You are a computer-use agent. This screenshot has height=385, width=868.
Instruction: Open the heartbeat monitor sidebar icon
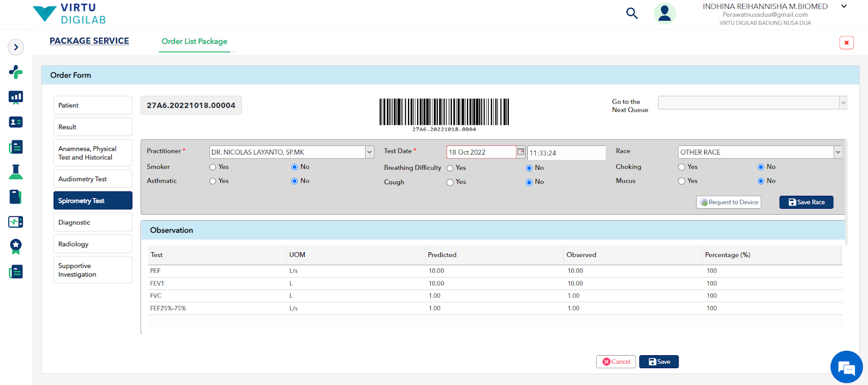(x=16, y=222)
